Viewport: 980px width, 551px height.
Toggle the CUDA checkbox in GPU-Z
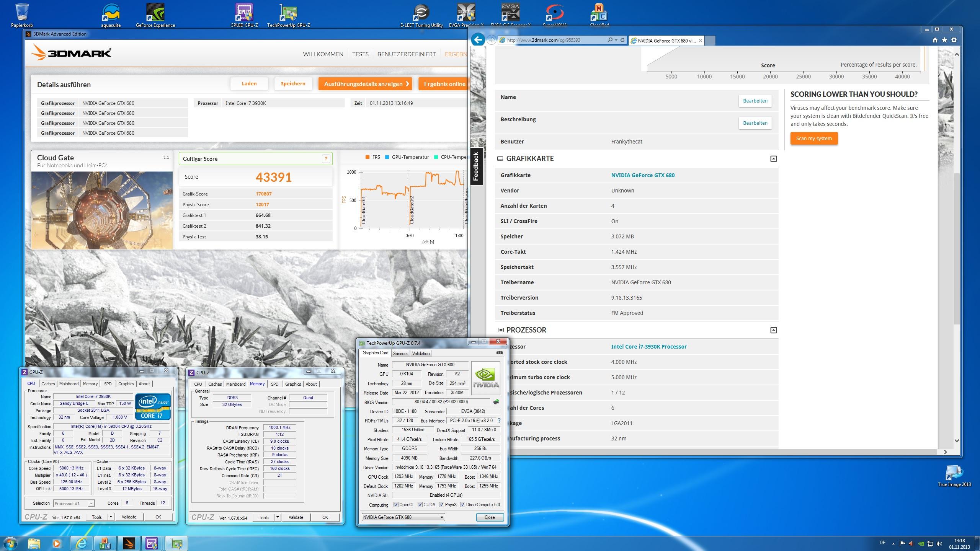pyautogui.click(x=420, y=505)
